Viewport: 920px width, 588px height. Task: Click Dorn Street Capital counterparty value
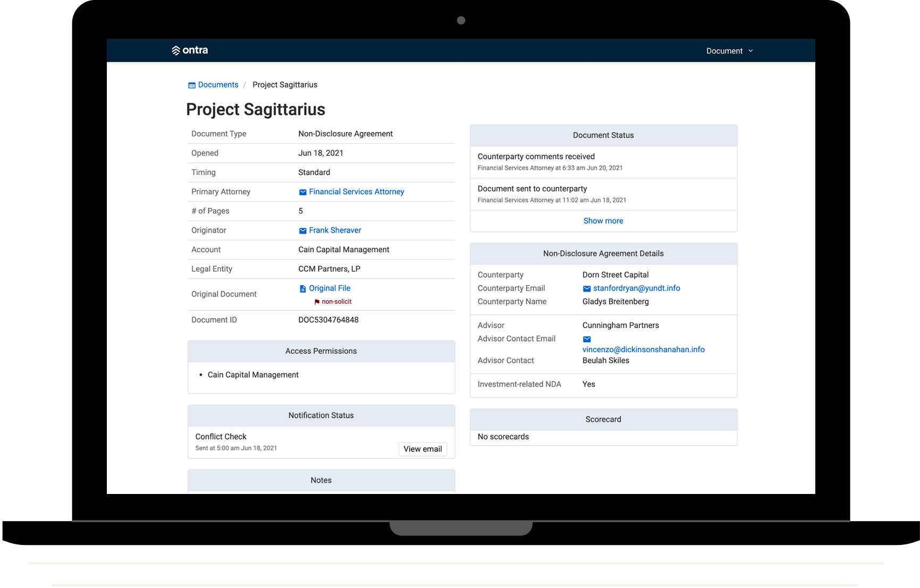tap(615, 275)
